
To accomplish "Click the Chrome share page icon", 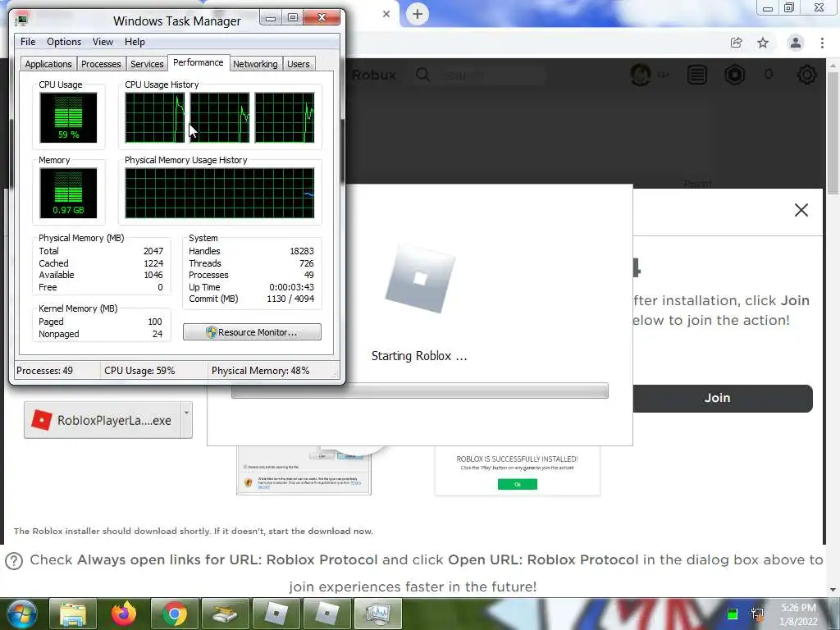I will pyautogui.click(x=737, y=43).
